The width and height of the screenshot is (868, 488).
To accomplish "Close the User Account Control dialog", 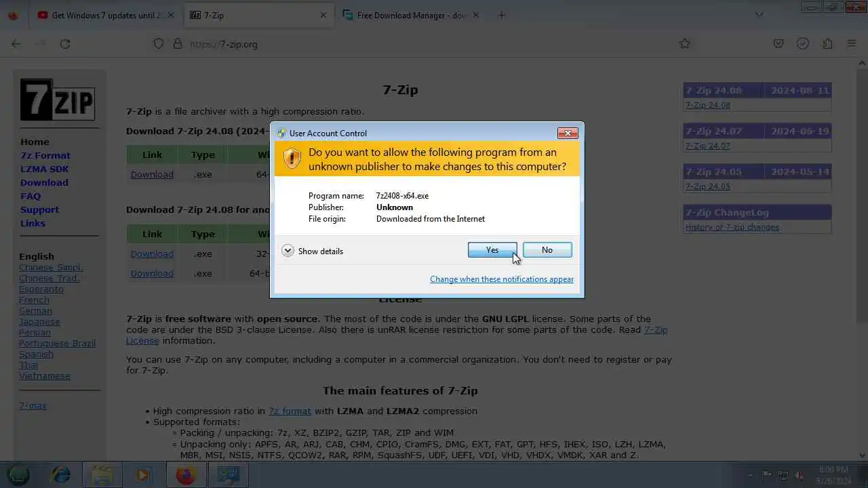I will point(568,133).
